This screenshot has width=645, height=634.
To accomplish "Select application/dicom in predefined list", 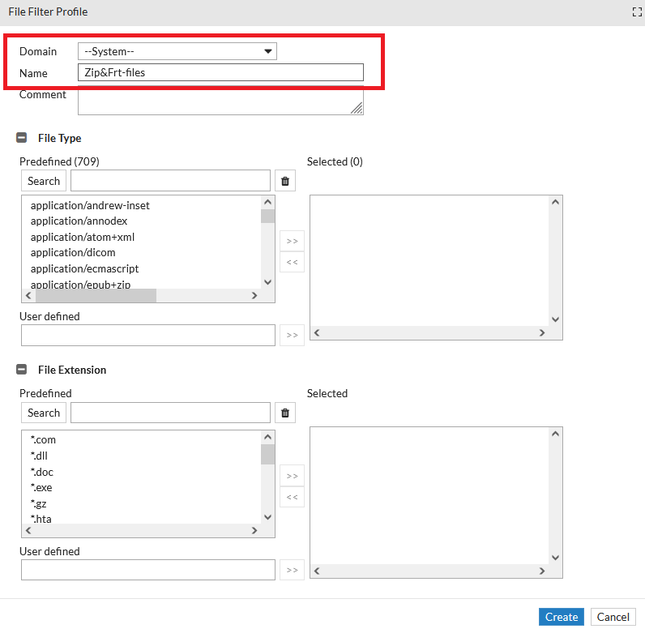I will [x=73, y=253].
